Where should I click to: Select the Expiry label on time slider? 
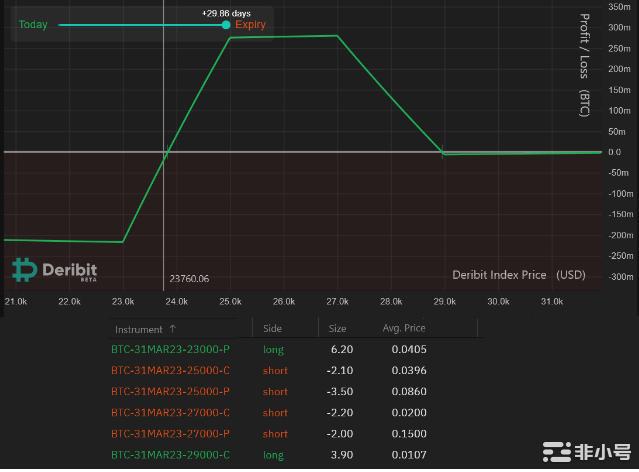pos(250,24)
